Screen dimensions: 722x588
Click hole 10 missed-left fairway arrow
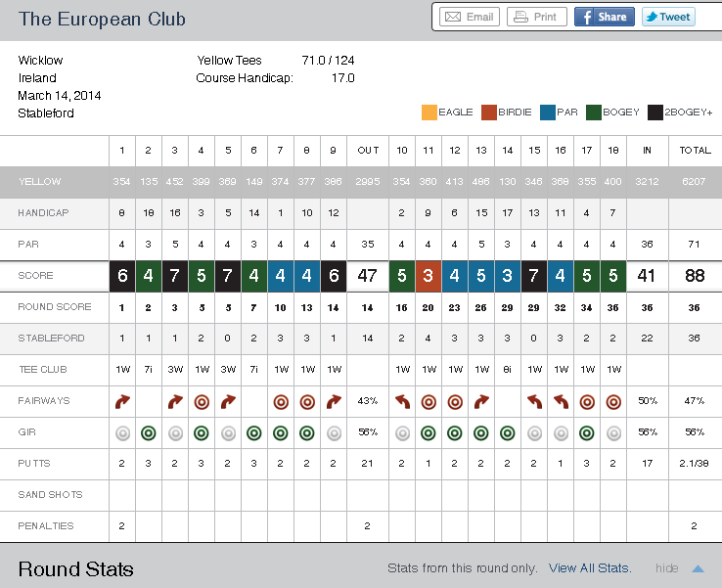point(402,401)
